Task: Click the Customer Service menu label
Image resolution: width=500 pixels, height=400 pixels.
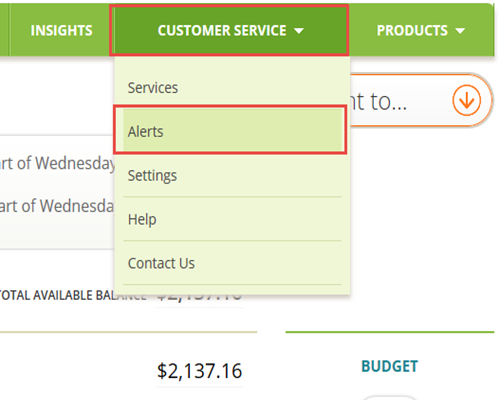Action: pyautogui.click(x=222, y=30)
